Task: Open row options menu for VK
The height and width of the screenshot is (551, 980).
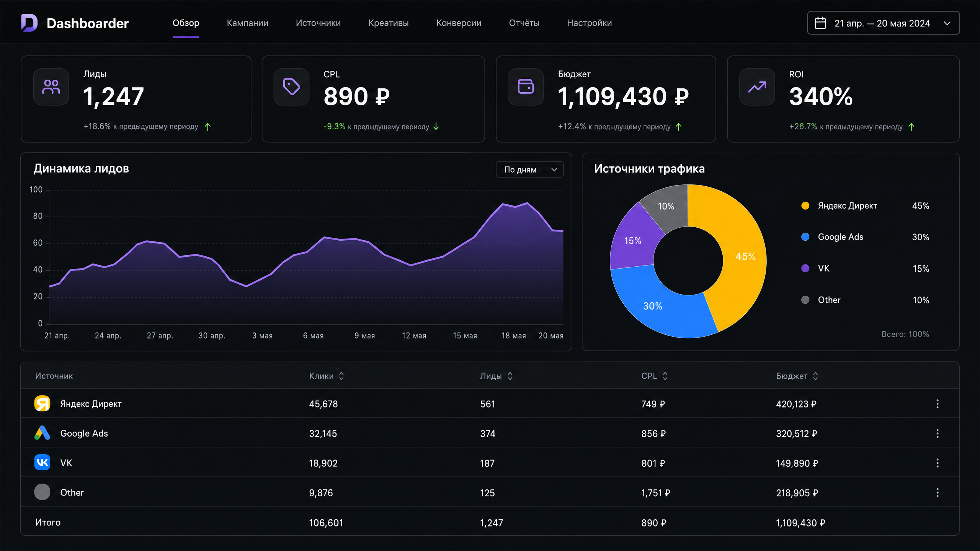Action: (x=938, y=463)
